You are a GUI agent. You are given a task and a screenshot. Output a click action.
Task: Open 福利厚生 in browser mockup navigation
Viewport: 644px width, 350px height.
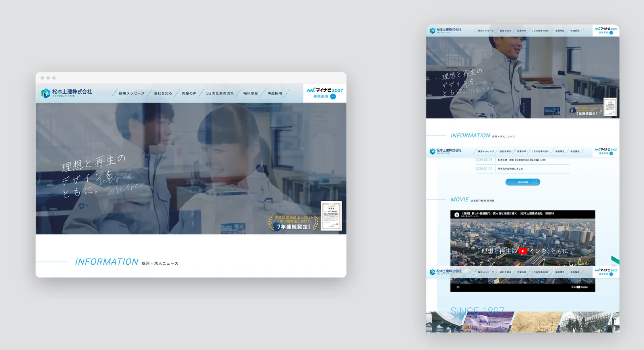click(x=250, y=93)
